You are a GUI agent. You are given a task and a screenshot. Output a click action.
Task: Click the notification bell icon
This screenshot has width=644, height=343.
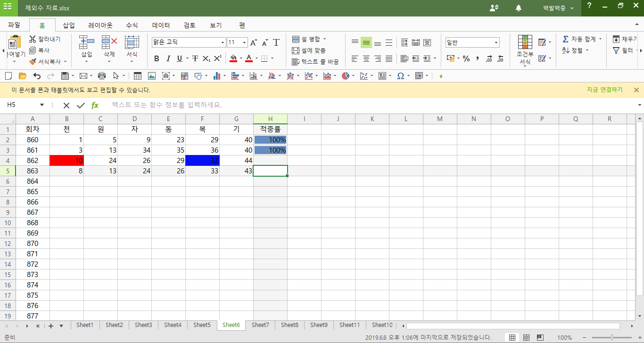tap(519, 8)
